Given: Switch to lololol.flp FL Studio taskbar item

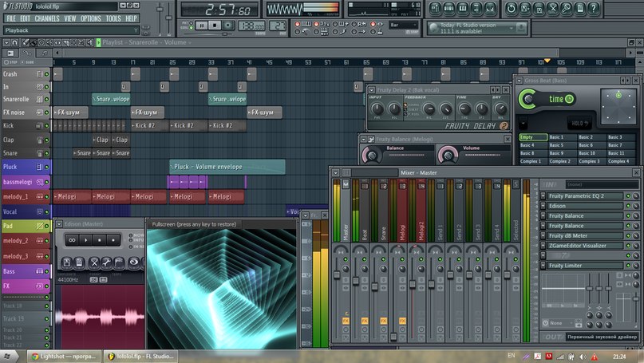Looking at the screenshot, I should (141, 357).
